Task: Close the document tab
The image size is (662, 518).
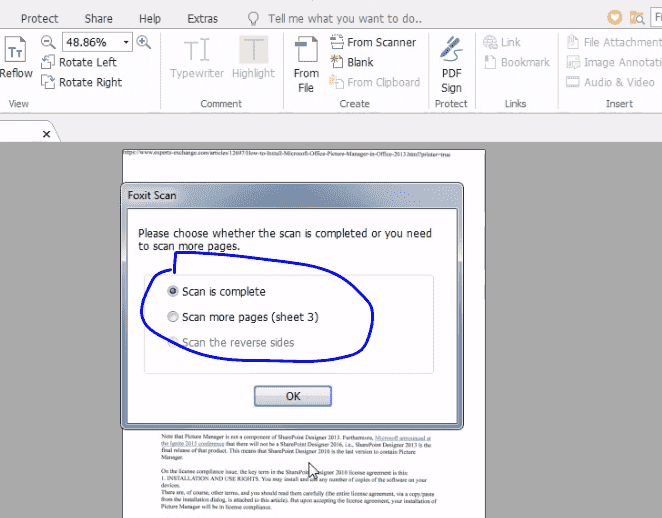Action: point(46,134)
